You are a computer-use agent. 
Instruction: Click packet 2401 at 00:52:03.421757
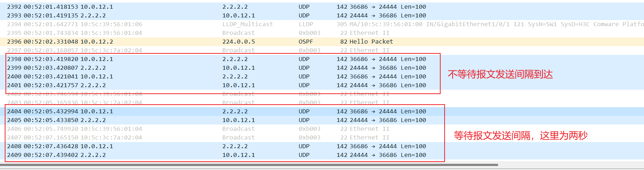point(218,85)
